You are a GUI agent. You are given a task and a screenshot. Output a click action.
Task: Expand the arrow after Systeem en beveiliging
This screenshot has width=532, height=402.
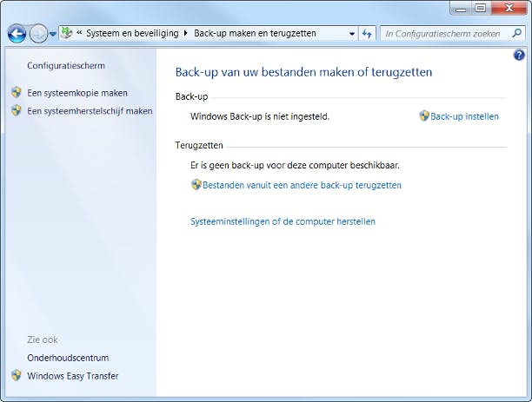coord(185,33)
